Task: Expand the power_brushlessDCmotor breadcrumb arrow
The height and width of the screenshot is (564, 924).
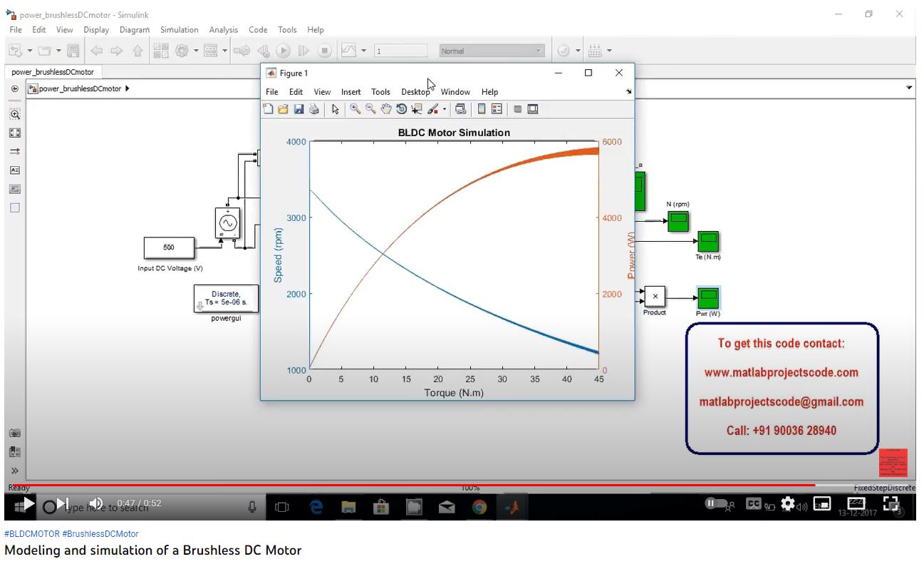Action: 127,88
